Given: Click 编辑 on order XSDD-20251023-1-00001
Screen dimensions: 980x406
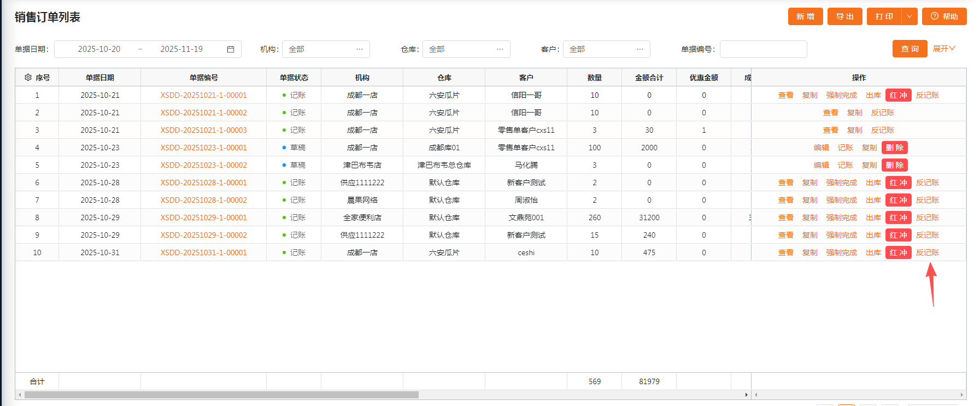Looking at the screenshot, I should click(x=821, y=148).
